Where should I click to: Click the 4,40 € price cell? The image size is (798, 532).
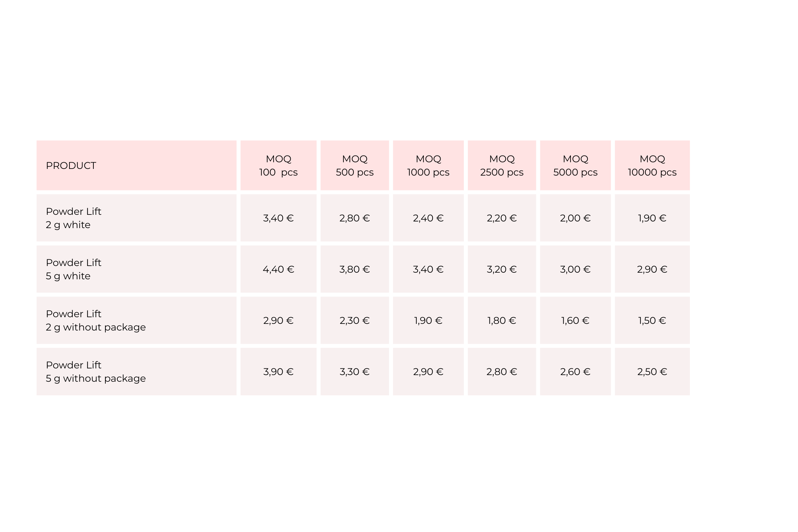(x=278, y=269)
